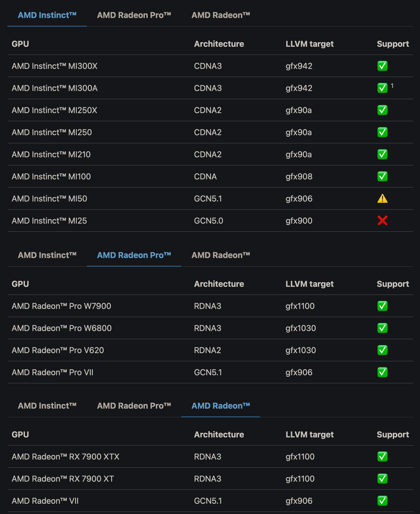Click the Radeon Pro VII checkmark icon
Viewport: 420px width, 514px height.
382,372
